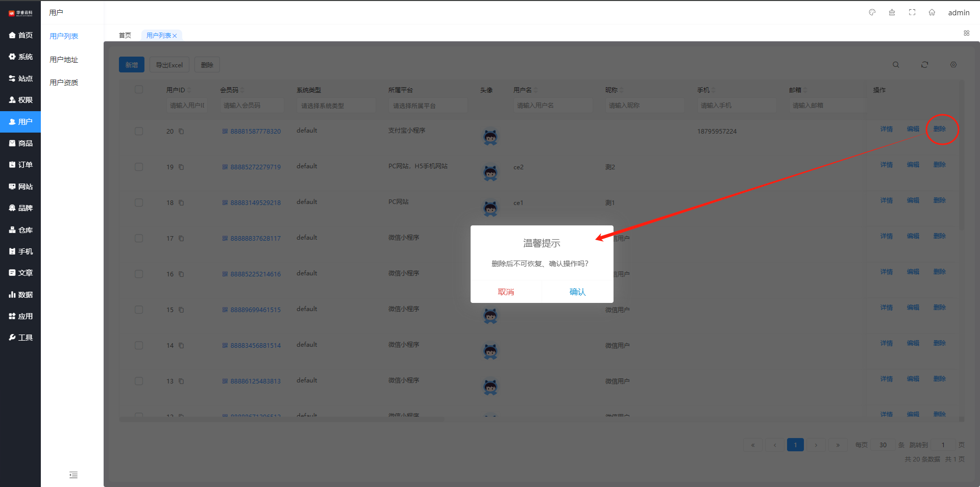Copy user ID 20 using copy icon

click(x=181, y=132)
